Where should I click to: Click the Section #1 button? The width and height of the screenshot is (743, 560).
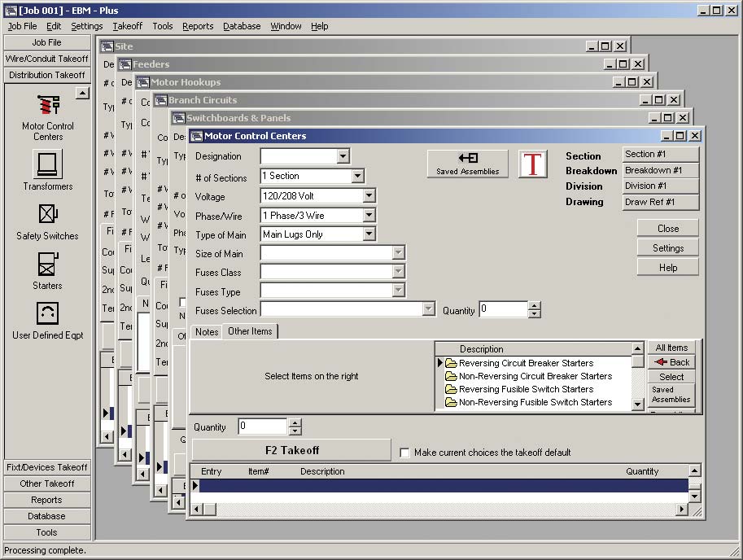click(x=660, y=154)
